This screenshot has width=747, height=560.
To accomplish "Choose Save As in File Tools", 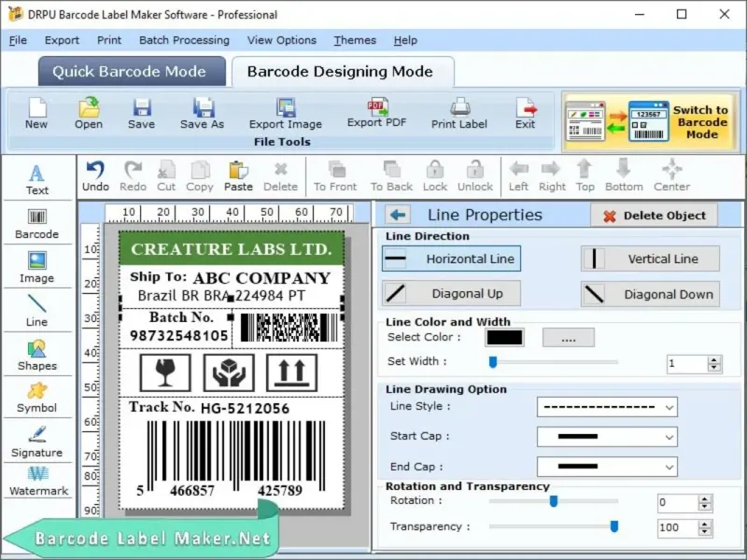I will (202, 113).
